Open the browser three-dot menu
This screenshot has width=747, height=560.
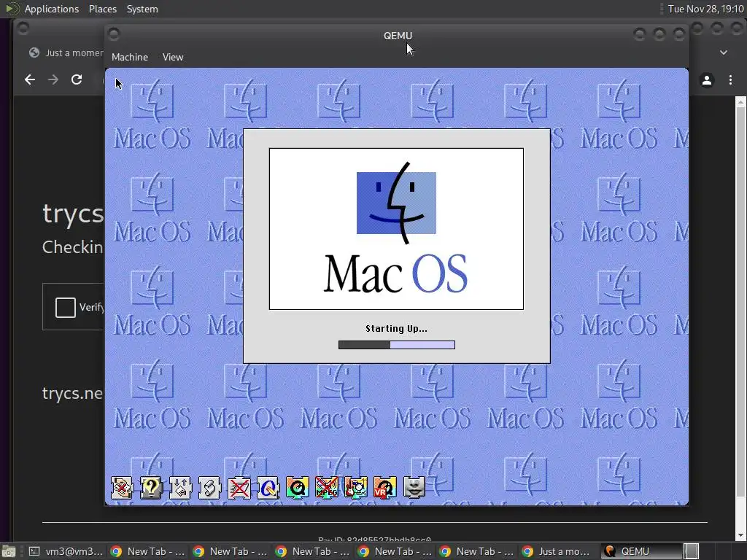point(730,80)
